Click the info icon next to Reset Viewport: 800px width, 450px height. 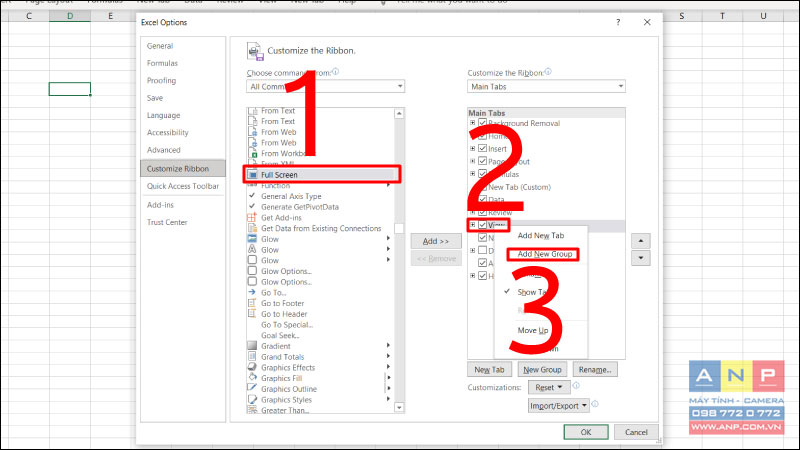576,386
